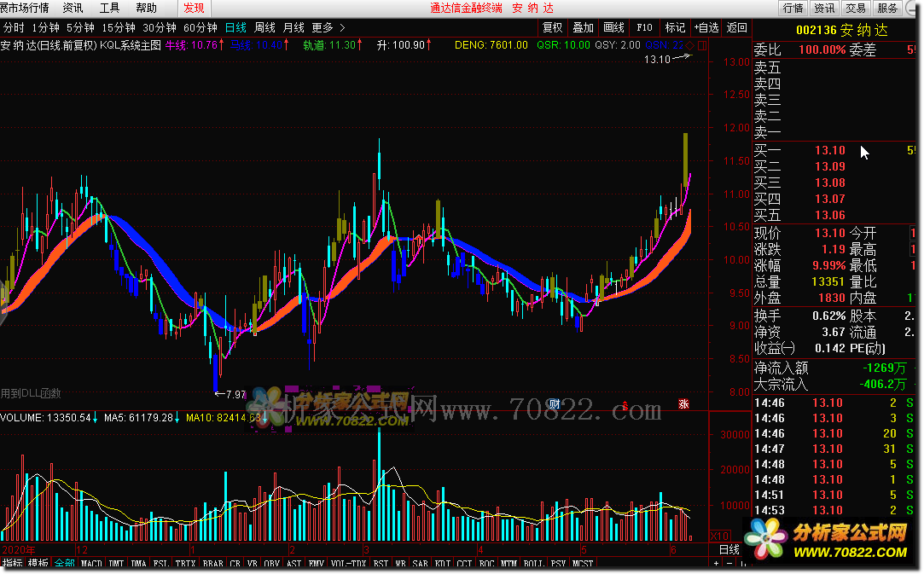Select the FSL indicator tab
The height and width of the screenshot is (574, 924).
click(161, 564)
